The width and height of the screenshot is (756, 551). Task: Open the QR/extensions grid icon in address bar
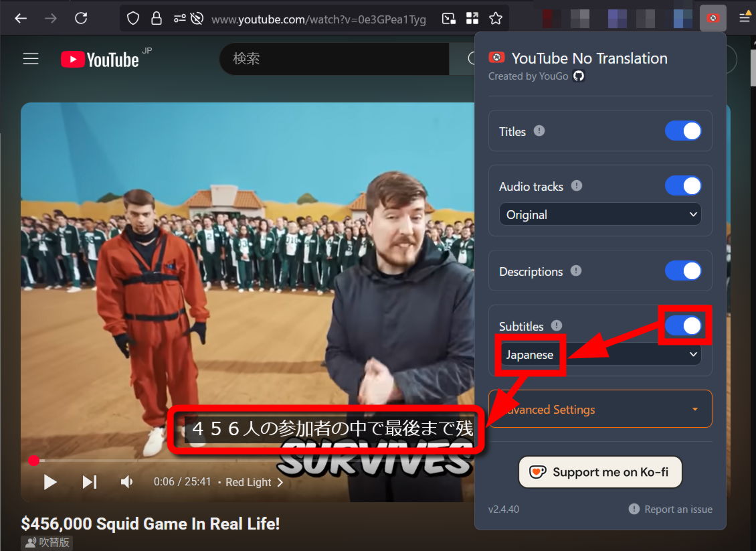[472, 19]
